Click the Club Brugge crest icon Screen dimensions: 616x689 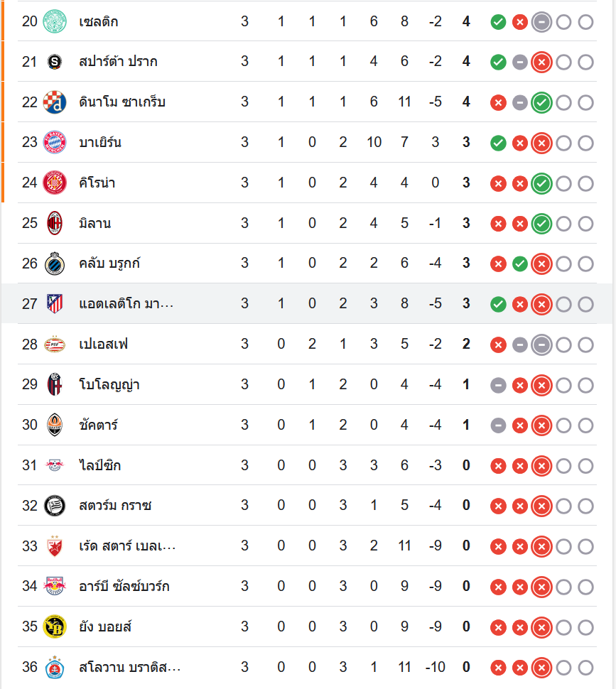54,264
